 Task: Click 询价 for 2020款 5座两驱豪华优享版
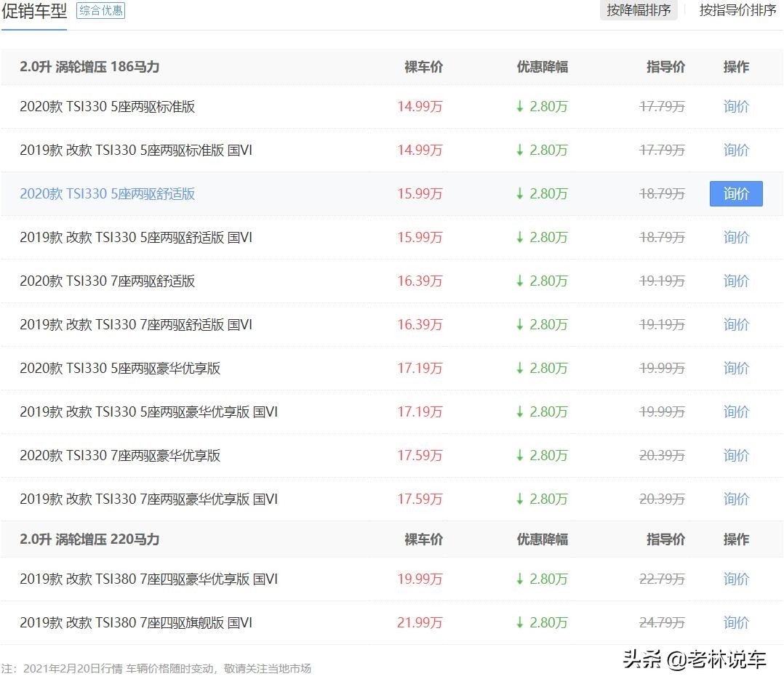point(736,369)
